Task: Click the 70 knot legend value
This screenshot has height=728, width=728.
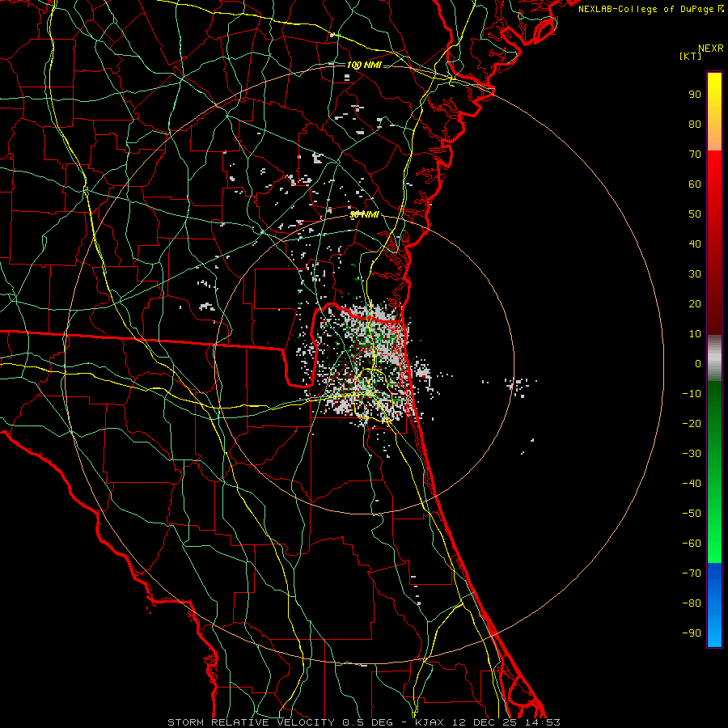Action: tap(695, 154)
